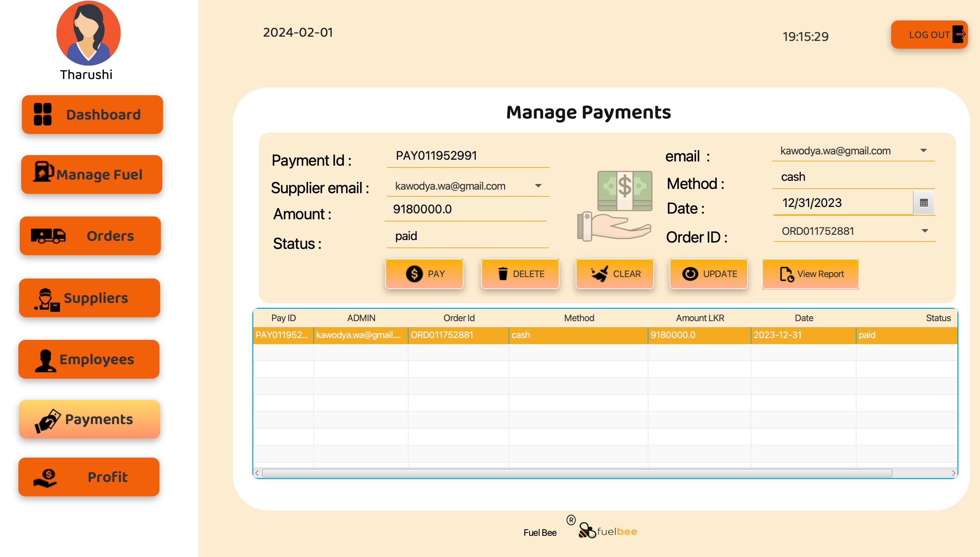Screen dimensions: 980x557
Task: Select table cell kawodya.wa@gmail....
Action: pyautogui.click(x=361, y=335)
